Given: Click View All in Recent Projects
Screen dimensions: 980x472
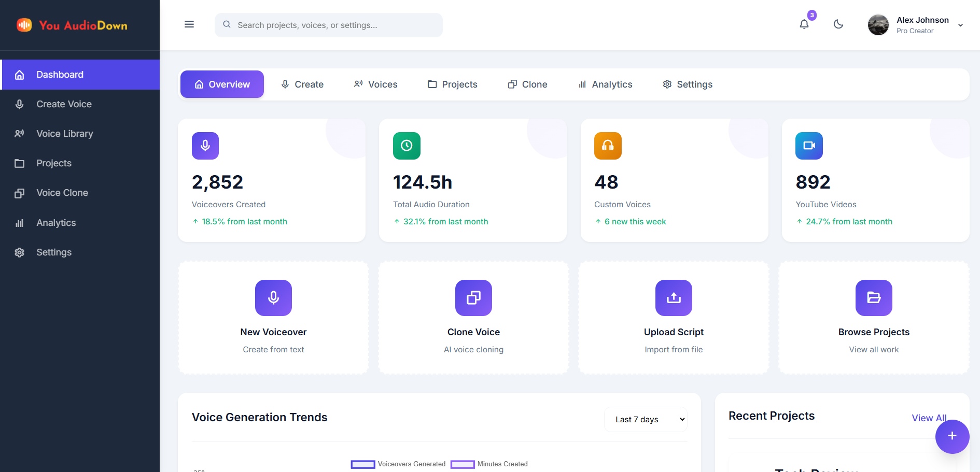Looking at the screenshot, I should 929,418.
